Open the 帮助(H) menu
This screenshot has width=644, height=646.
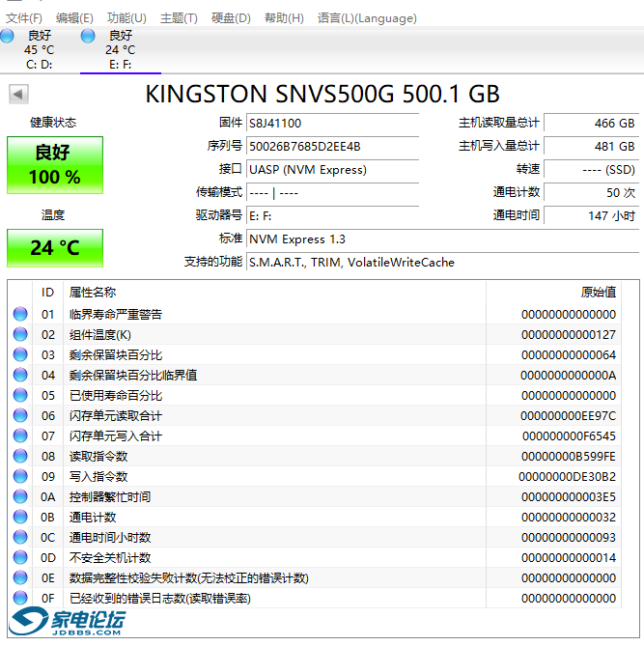tap(284, 18)
